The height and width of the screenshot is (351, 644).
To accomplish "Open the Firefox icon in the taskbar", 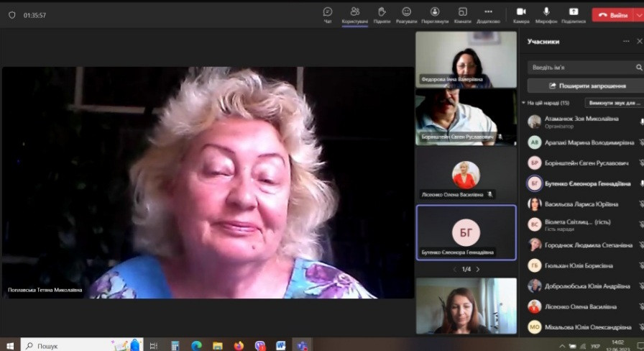I will (239, 345).
